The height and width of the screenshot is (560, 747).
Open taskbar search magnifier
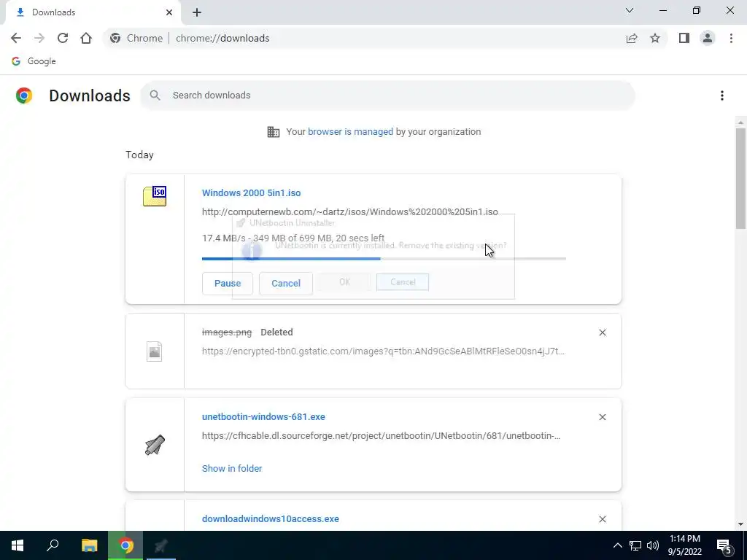[x=53, y=545]
